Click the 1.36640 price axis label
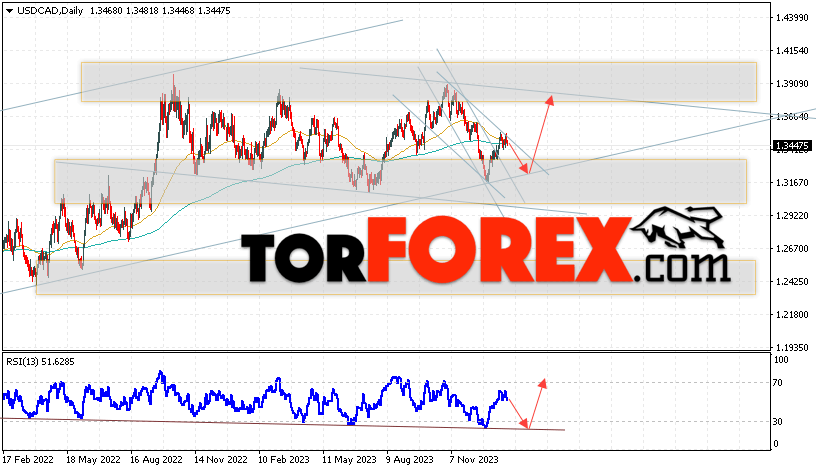 point(792,117)
